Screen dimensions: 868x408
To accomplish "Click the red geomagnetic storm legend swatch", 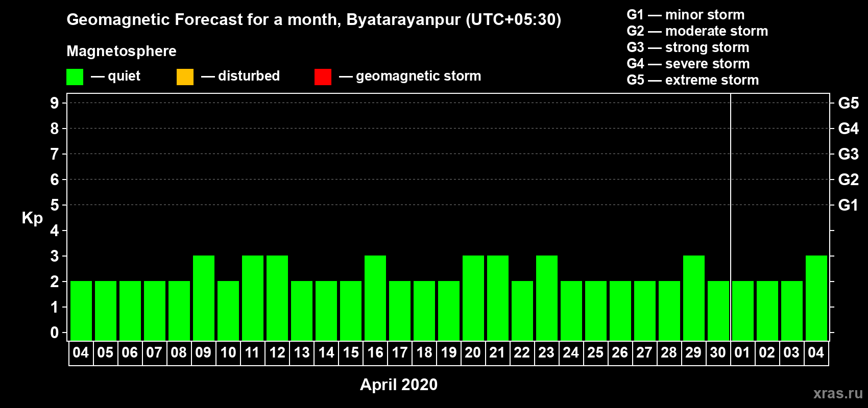I will (x=323, y=77).
